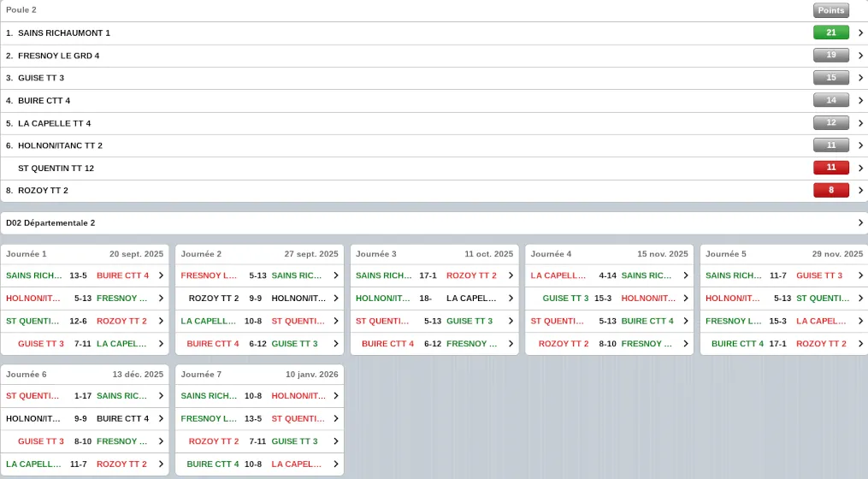Open ROZOY TT 2 standings row chevron
Screen dimensions: 868x479
coord(860,191)
